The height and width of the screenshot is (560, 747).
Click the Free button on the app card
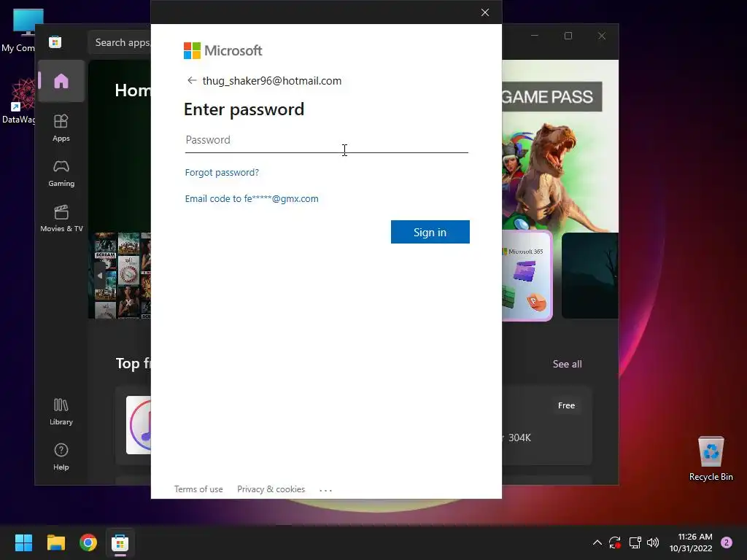(566, 405)
